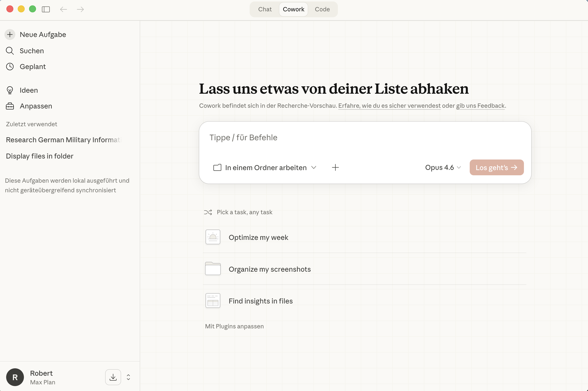
Task: Open the Opus 4.6 model dropdown
Action: click(x=442, y=167)
